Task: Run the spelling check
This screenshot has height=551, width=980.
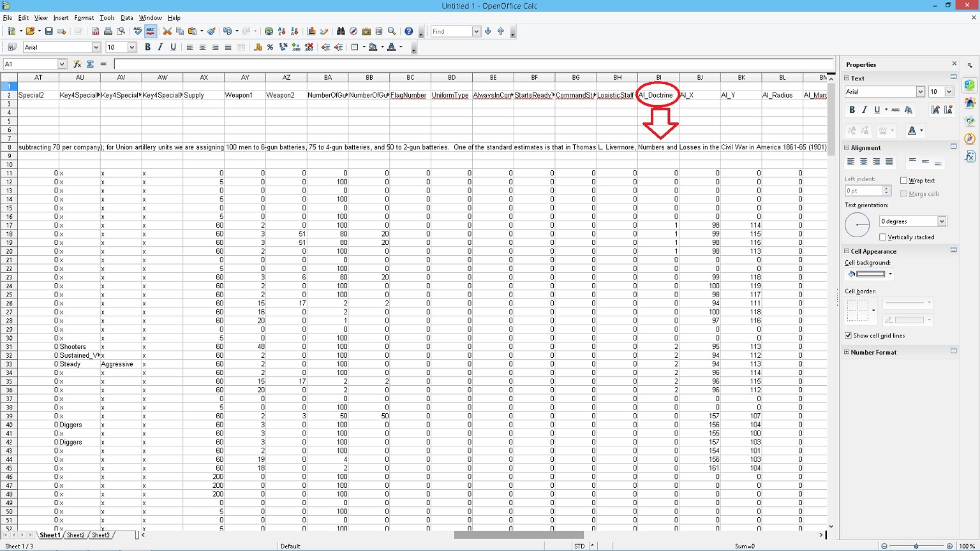Action: 138,31
